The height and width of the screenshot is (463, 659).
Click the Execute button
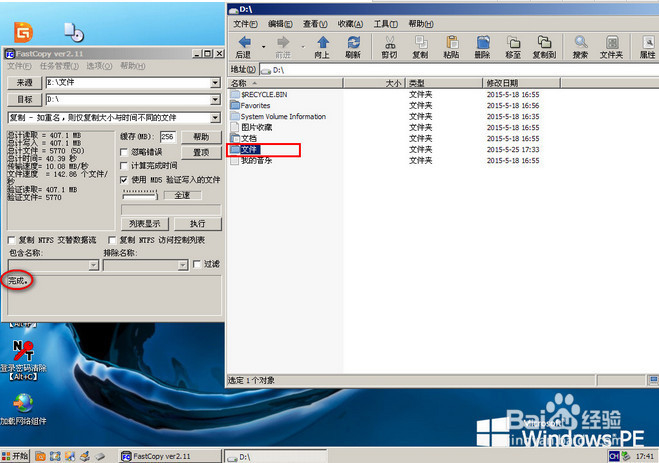[x=198, y=224]
